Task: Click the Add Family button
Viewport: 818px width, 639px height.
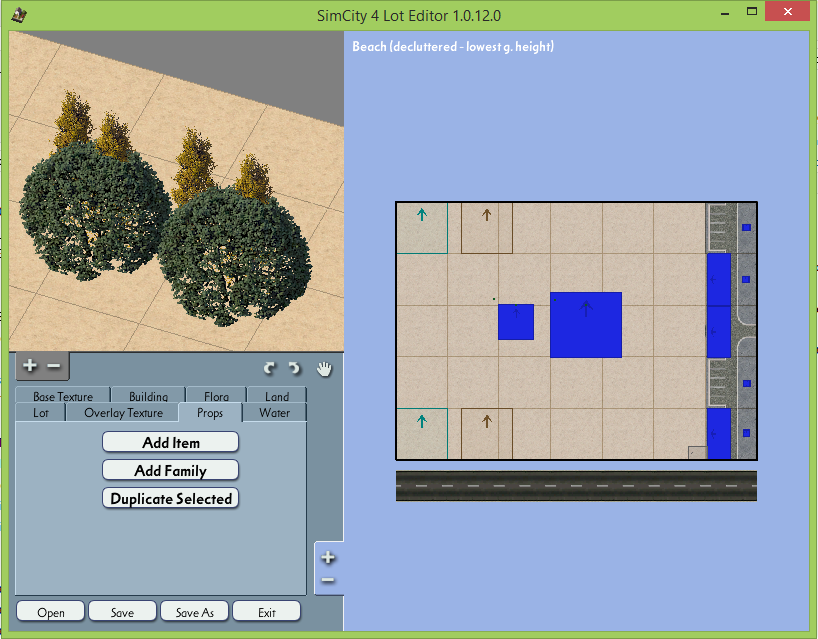Action: coord(171,471)
